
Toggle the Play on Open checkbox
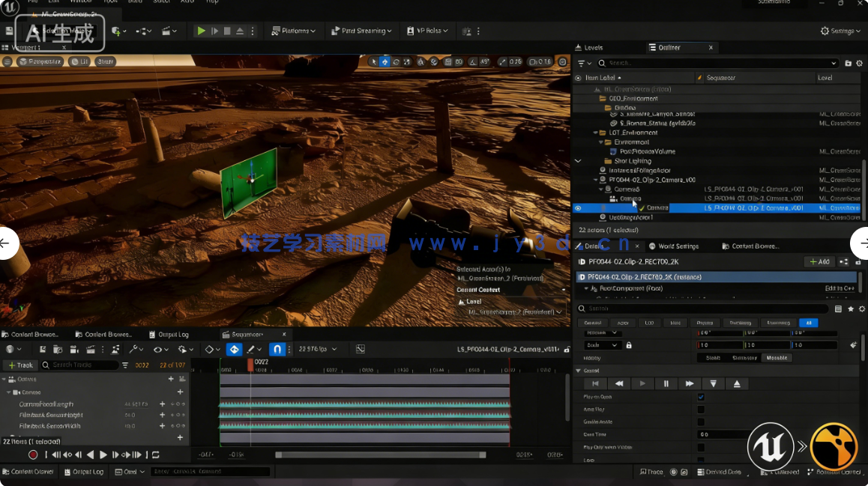point(701,397)
